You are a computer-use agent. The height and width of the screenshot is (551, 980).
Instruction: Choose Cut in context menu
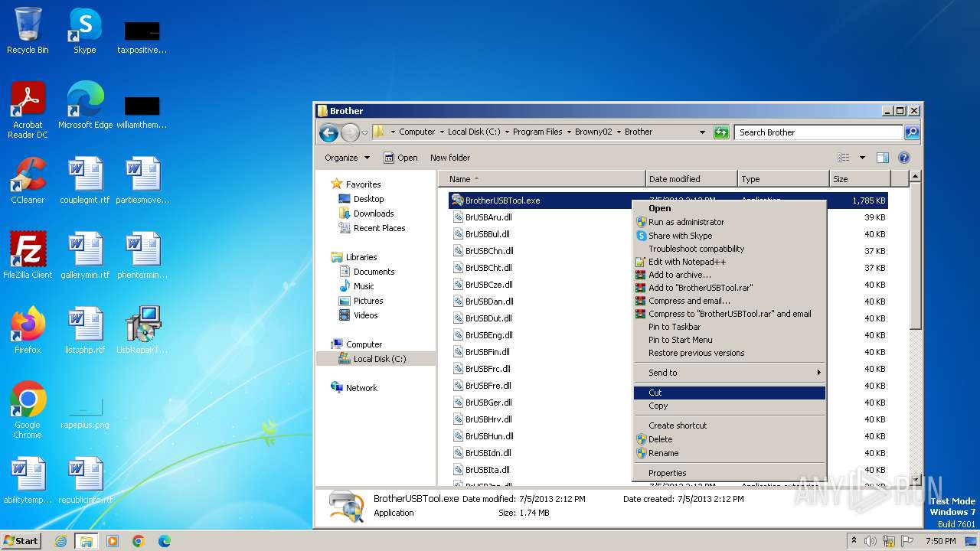[x=729, y=393]
